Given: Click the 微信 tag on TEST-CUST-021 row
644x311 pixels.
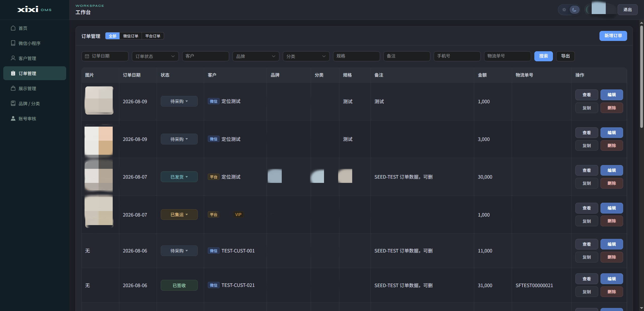Looking at the screenshot, I should coord(213,285).
